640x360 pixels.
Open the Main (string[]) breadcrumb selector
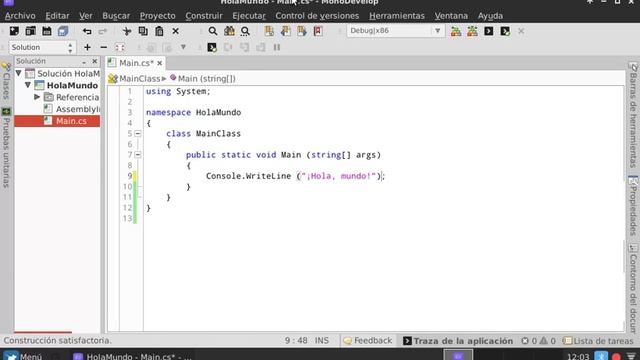[202, 78]
